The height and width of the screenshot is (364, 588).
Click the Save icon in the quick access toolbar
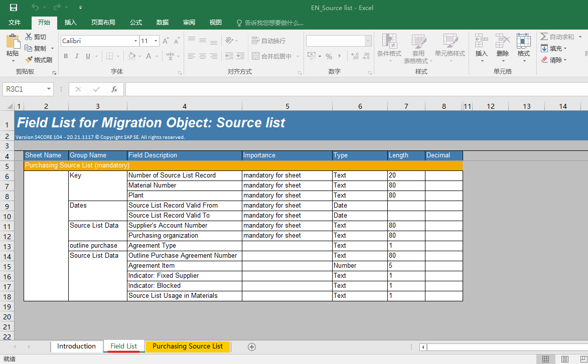click(x=14, y=8)
